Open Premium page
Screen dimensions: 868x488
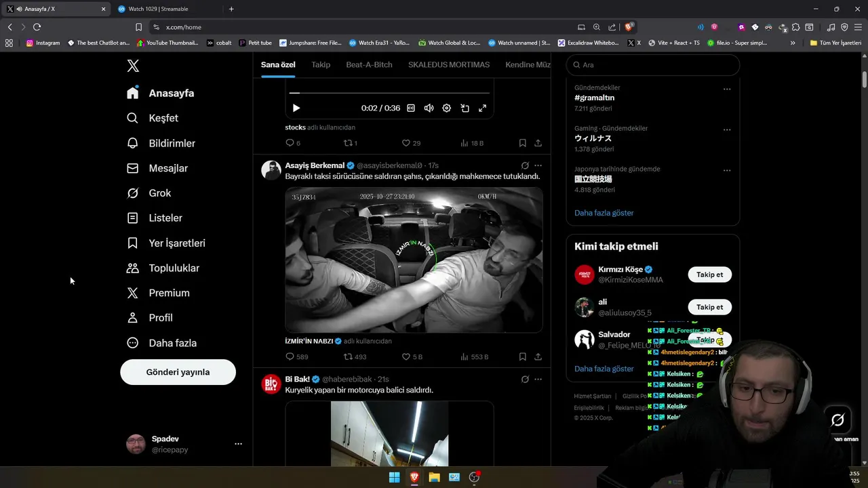pyautogui.click(x=159, y=293)
